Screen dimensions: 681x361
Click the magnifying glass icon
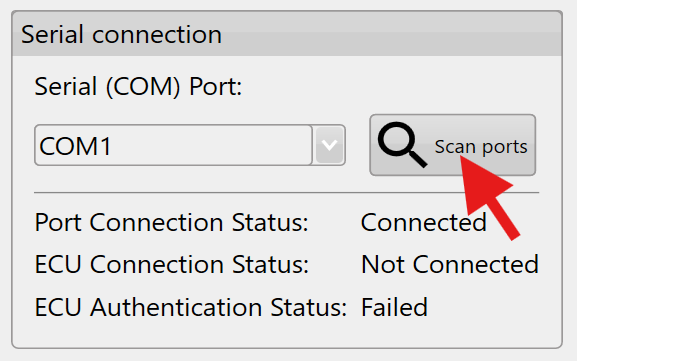tap(402, 145)
